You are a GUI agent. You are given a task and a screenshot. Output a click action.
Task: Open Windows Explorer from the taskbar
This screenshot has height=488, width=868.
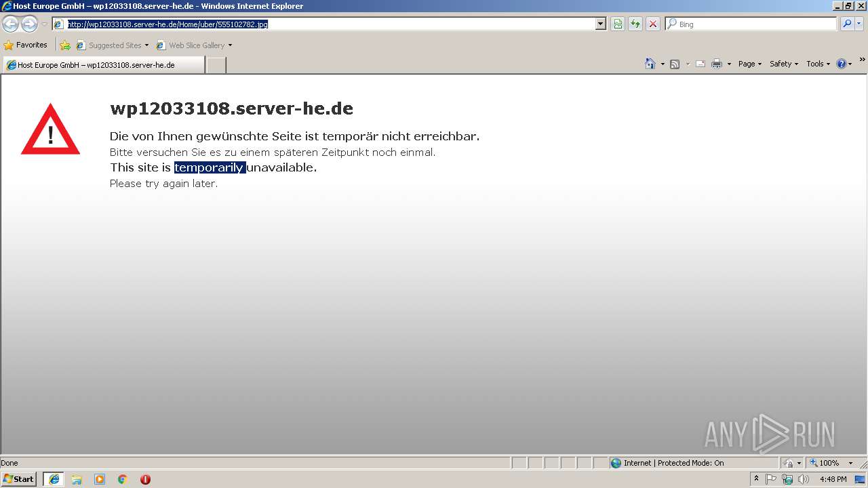point(77,479)
